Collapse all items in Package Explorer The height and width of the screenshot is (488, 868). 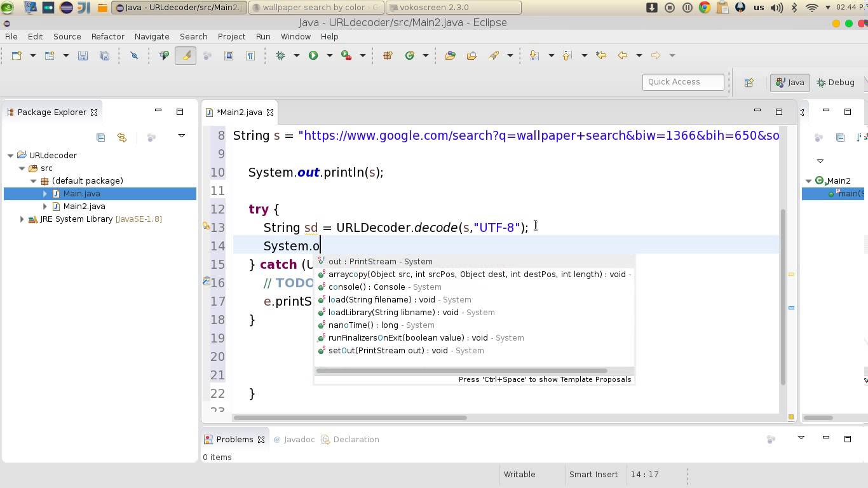(x=100, y=137)
